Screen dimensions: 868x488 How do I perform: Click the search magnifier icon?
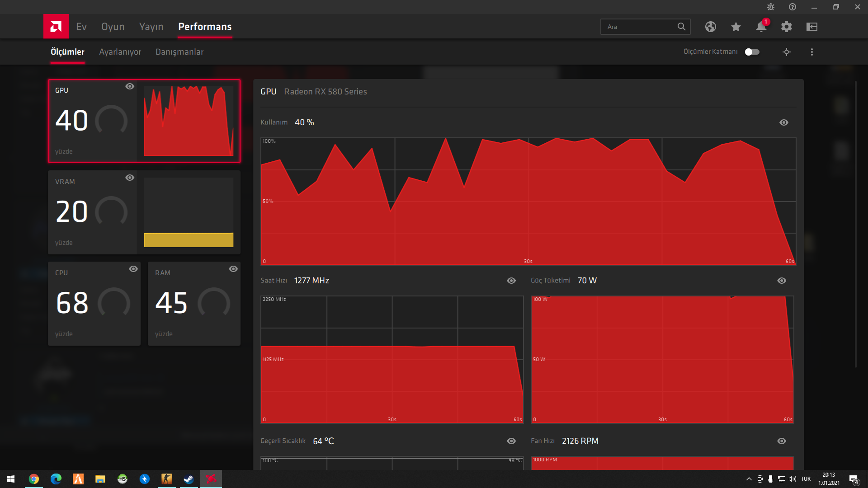pyautogui.click(x=681, y=27)
